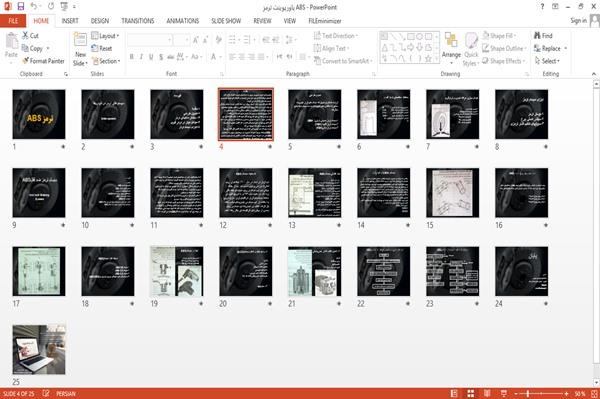Start Slide Show from status bar icon
Screen dimensions: 600x399
(504, 393)
